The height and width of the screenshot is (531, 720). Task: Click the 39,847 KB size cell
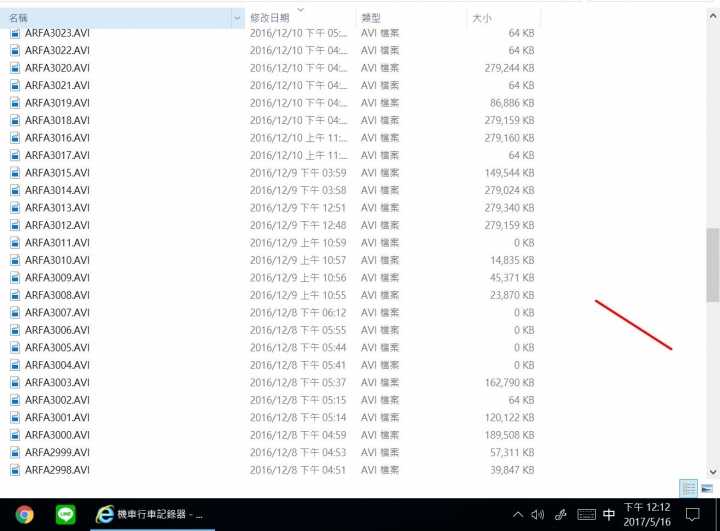pos(512,470)
